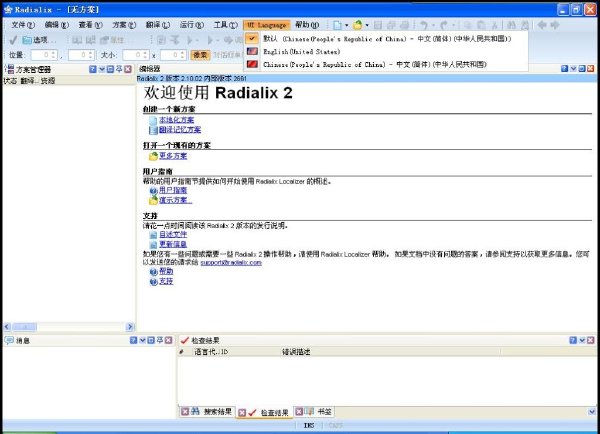Close the 方案管理器 panel
This screenshot has width=600, height=434.
point(128,69)
